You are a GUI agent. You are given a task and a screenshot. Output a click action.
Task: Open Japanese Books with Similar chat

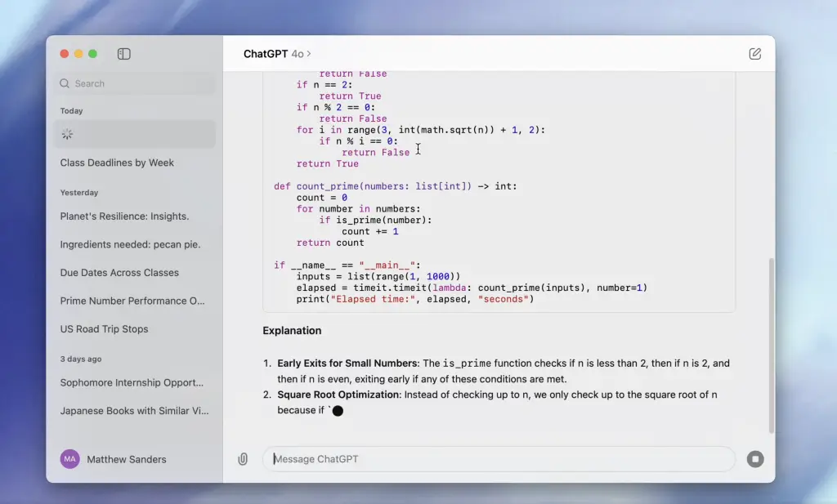coord(134,411)
